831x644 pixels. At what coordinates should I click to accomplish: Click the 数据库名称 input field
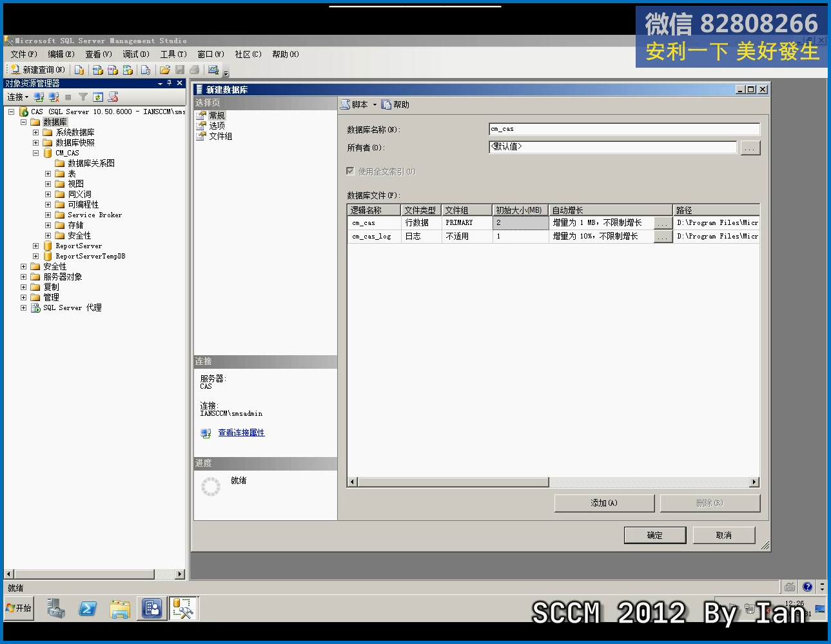pos(624,130)
